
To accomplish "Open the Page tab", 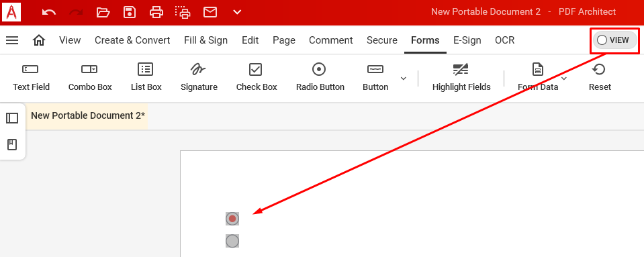I will point(284,40).
